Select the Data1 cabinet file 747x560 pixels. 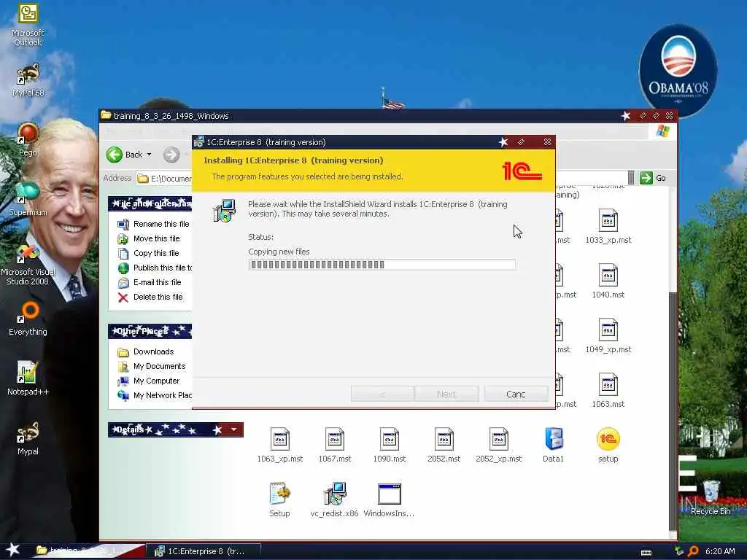click(x=553, y=446)
